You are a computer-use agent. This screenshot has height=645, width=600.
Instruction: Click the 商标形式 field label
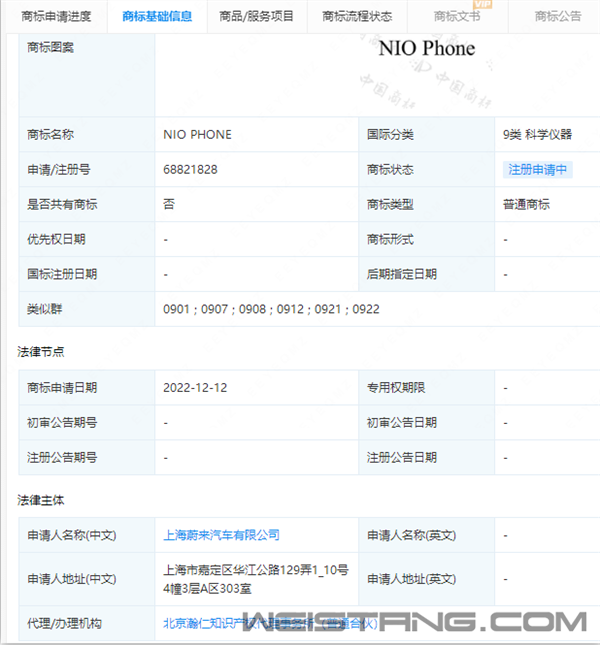(x=390, y=239)
